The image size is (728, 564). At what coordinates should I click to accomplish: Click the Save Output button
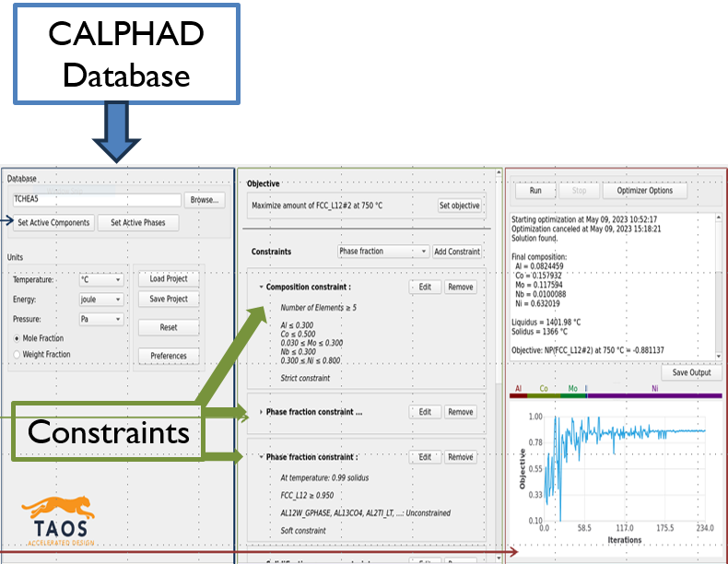(691, 372)
